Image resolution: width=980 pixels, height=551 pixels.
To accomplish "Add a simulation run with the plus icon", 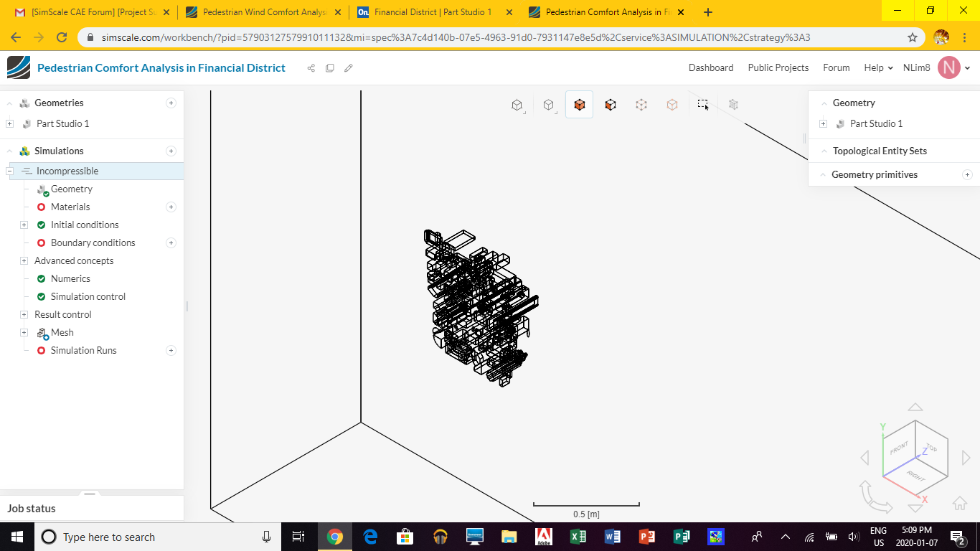I will click(x=171, y=350).
